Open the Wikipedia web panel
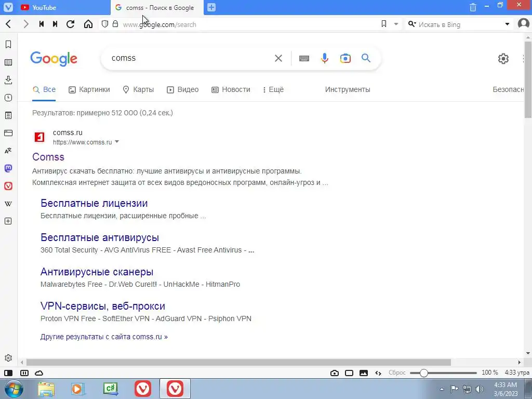The width and height of the screenshot is (532, 399). tap(8, 204)
